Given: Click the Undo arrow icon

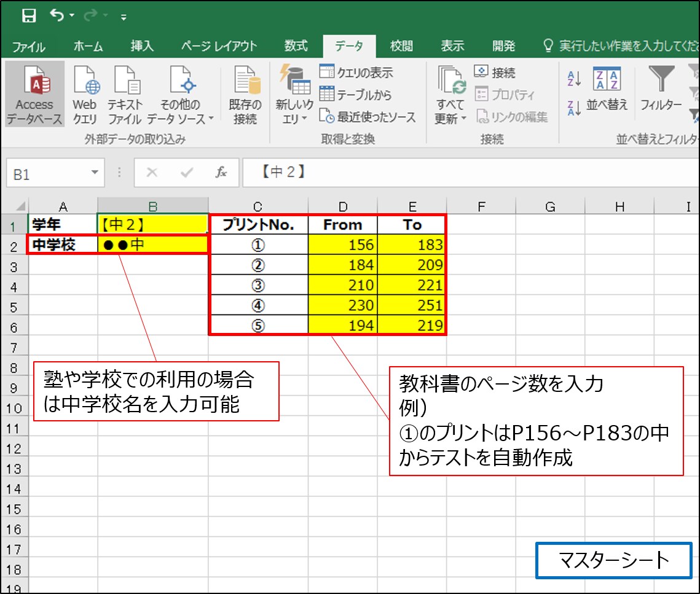Looking at the screenshot, I should coord(57,15).
